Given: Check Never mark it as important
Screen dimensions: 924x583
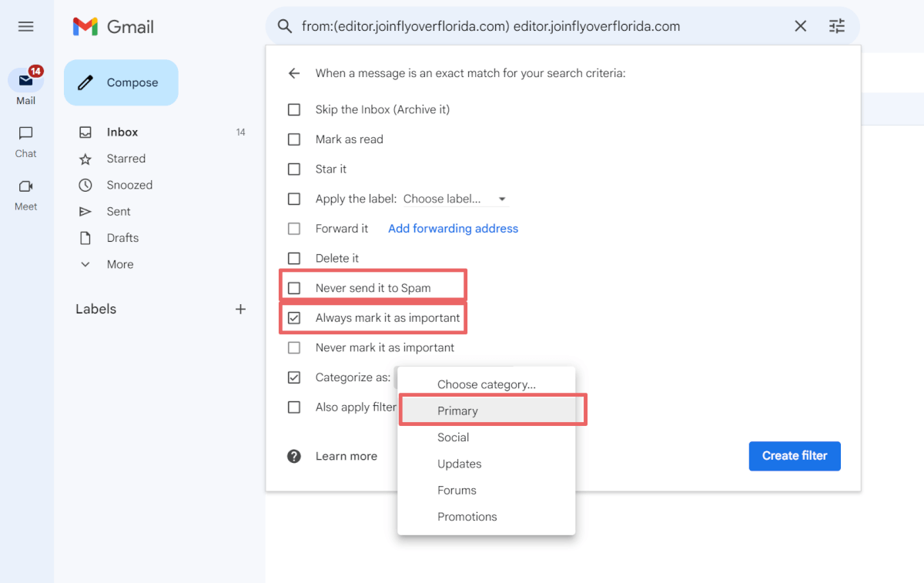Looking at the screenshot, I should tap(294, 347).
